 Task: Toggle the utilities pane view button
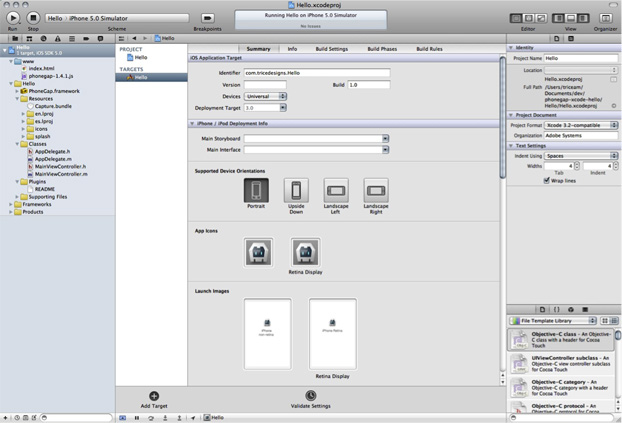pyautogui.click(x=583, y=18)
